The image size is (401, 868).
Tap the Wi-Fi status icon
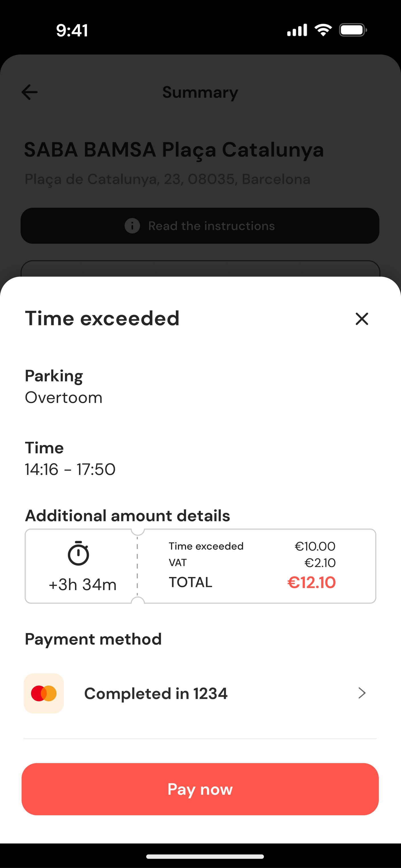[x=323, y=30]
